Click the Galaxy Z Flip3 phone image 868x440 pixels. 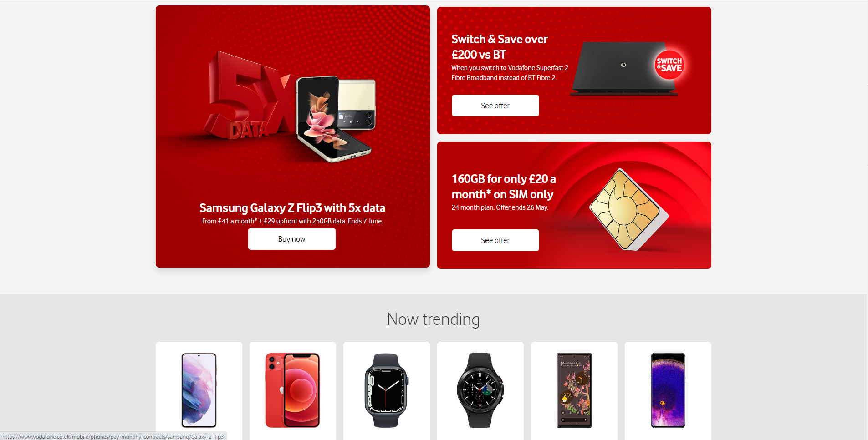[336, 119]
